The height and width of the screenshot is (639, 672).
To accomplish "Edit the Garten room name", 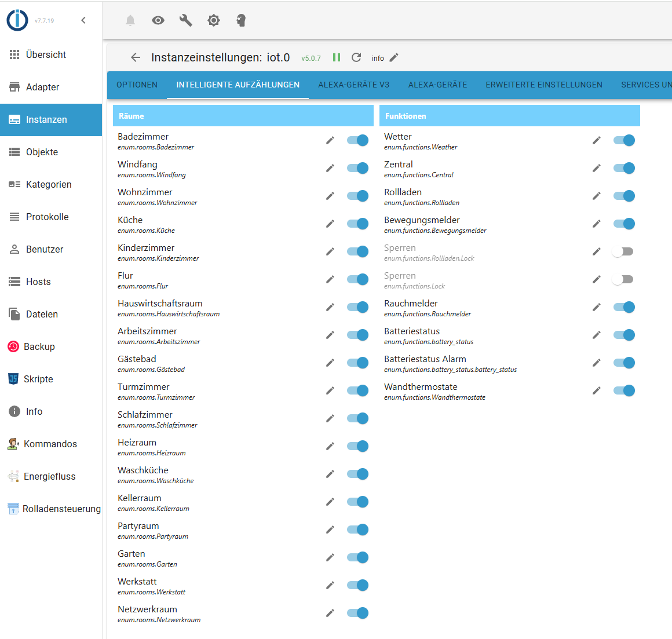I will coord(330,557).
